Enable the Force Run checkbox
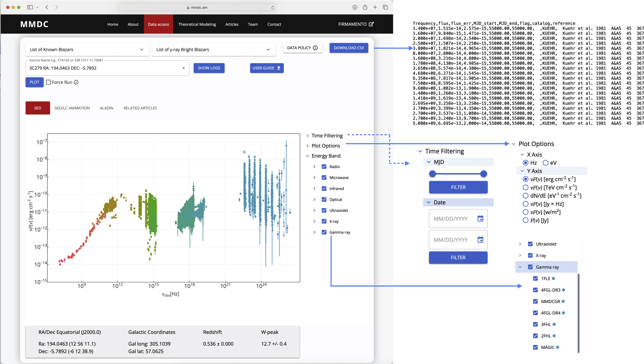Viewport: 644px width, 364px height. click(x=48, y=82)
